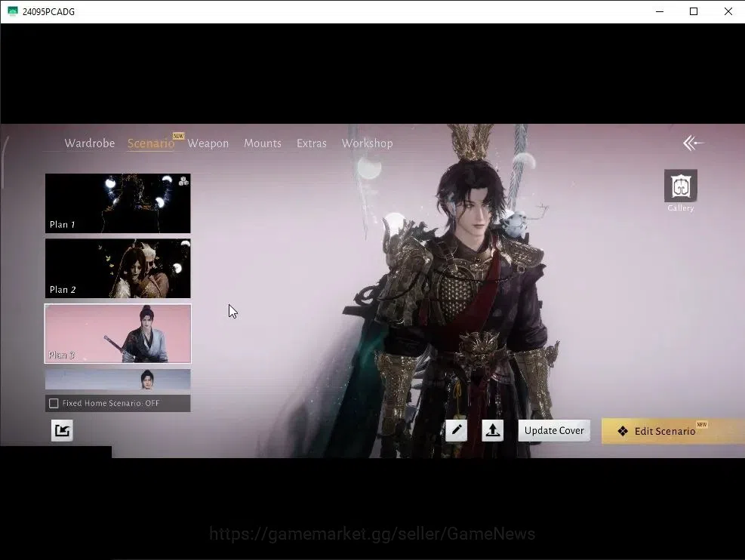Screen dimensions: 745x560
Task: Go to the Extras tab
Action: [312, 143]
